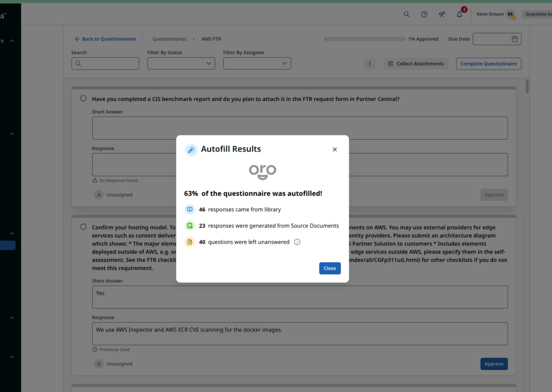Click the blue Close button
The height and width of the screenshot is (392, 552).
point(329,268)
